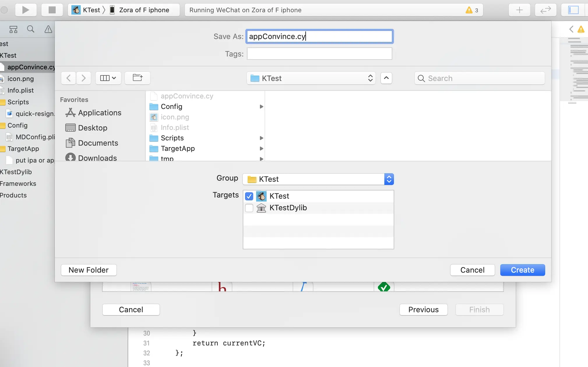The height and width of the screenshot is (367, 588).
Task: Collapse the file browser with chevron button
Action: (386, 78)
